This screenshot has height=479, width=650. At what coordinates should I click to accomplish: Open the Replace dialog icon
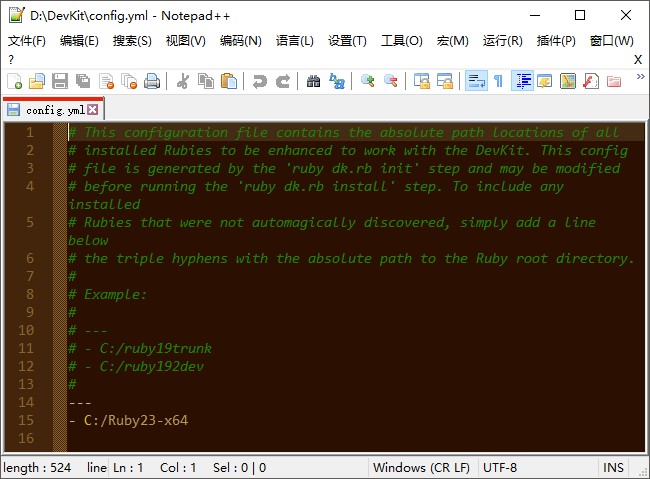tap(337, 81)
